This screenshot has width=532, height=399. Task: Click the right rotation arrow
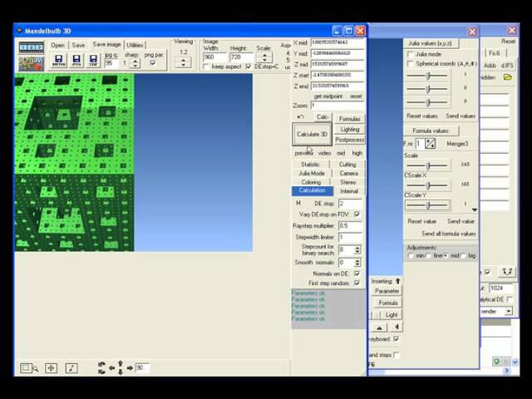(130, 368)
